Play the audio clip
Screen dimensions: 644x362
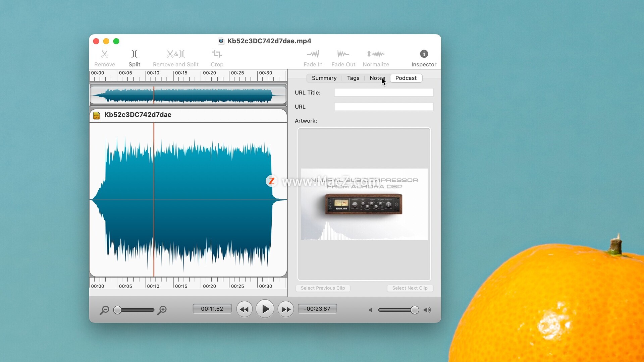click(x=265, y=309)
